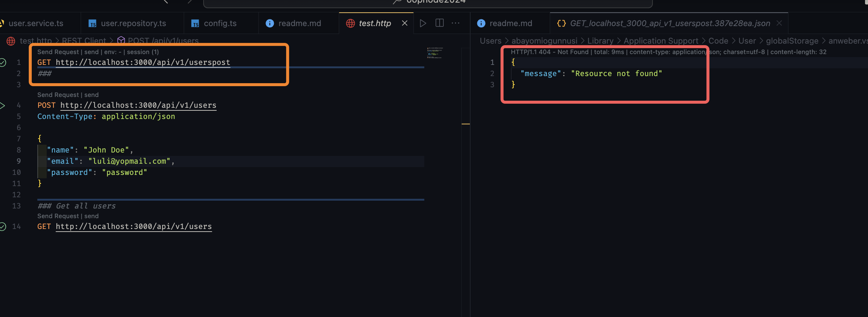868x317 pixels.
Task: Click the closing brace on request line 11
Action: 40,183
